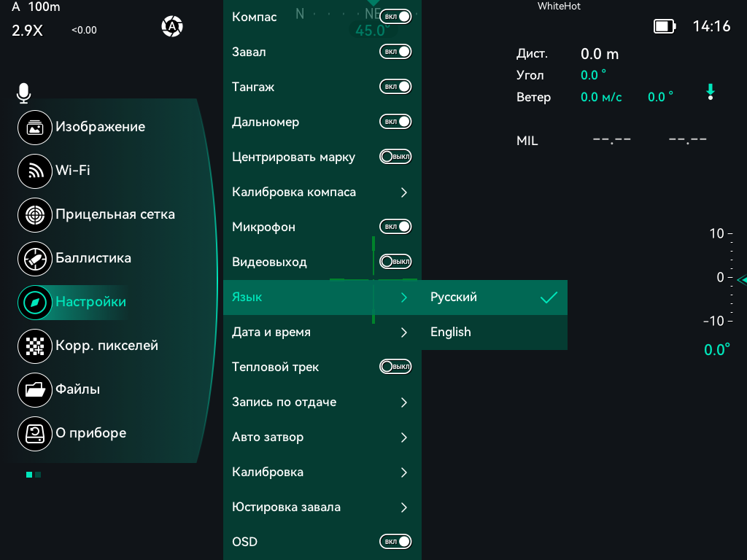Click the battery indicator icon

pos(665,26)
